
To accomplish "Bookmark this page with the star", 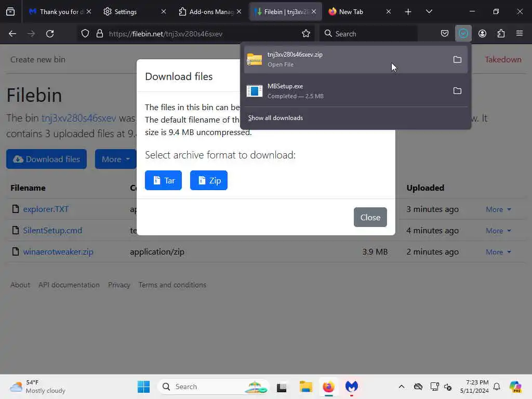I will [x=305, y=34].
